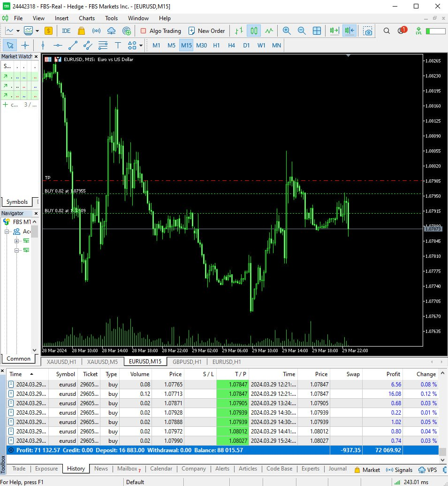The image size is (448, 486).
Task: Pick the vertical line drawing tool
Action: [43, 46]
